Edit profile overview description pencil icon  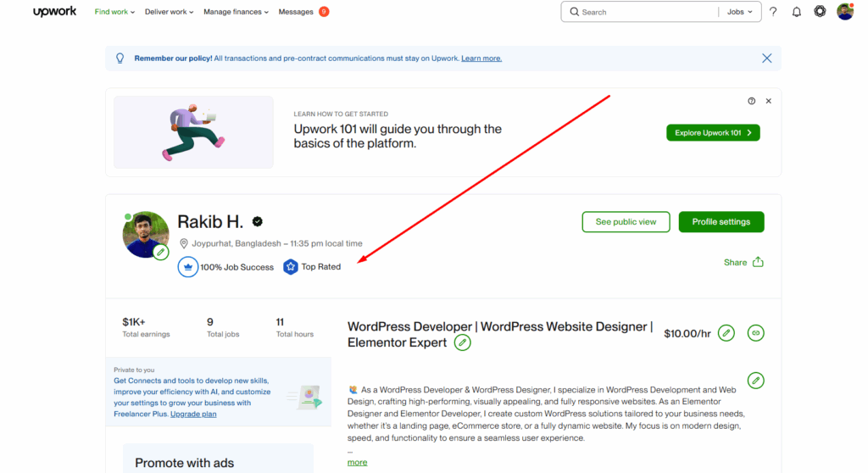coord(755,380)
